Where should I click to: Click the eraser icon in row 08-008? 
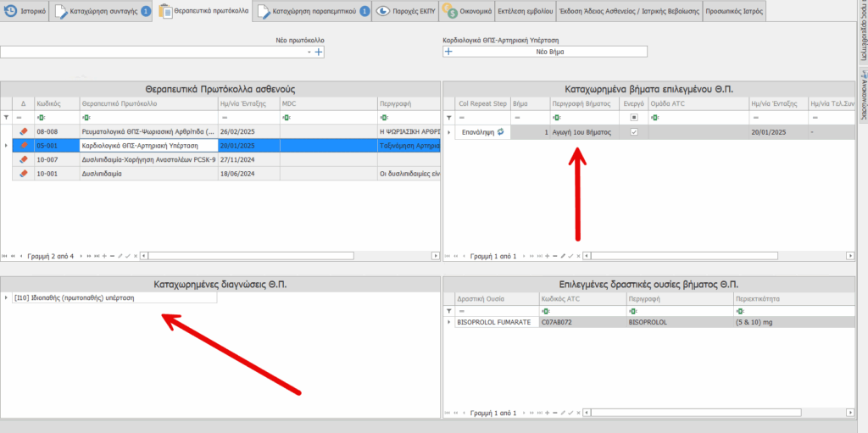[24, 132]
